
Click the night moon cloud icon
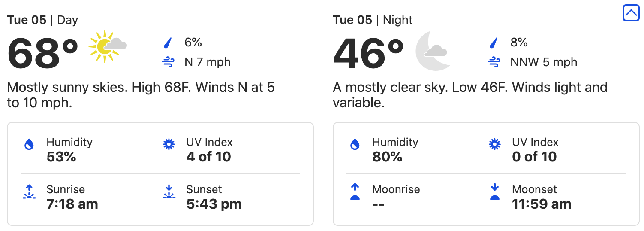pos(433,50)
